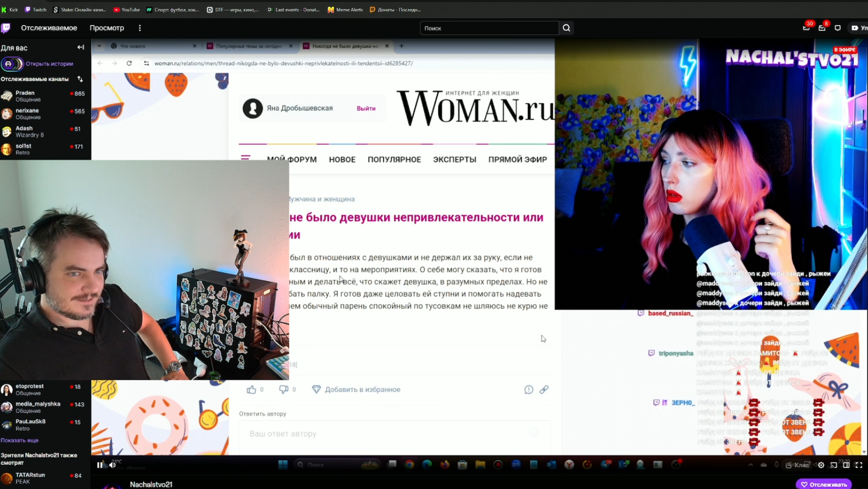Mute the stream with the volume icon
This screenshot has width=868, height=489.
(112, 465)
